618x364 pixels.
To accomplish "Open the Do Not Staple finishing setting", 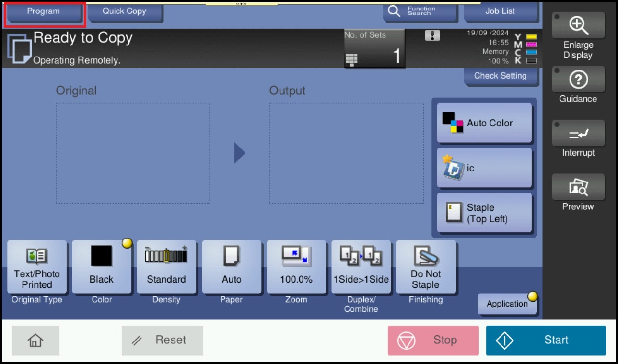I will [425, 267].
